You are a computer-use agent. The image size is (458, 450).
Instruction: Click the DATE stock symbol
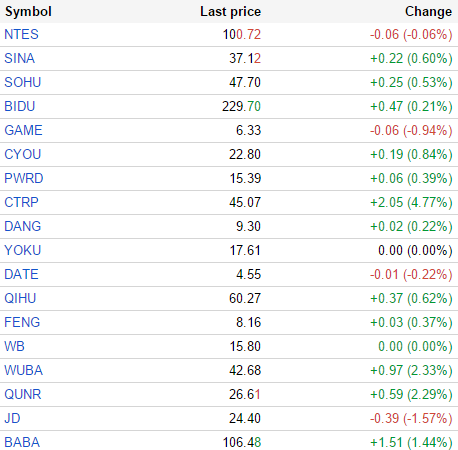pyautogui.click(x=21, y=274)
